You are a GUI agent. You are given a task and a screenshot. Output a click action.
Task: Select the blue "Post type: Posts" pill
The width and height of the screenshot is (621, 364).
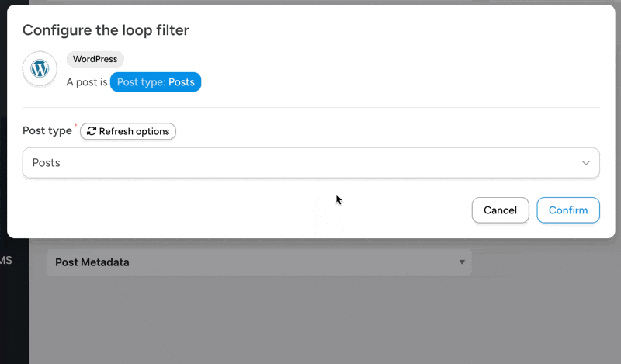[155, 82]
